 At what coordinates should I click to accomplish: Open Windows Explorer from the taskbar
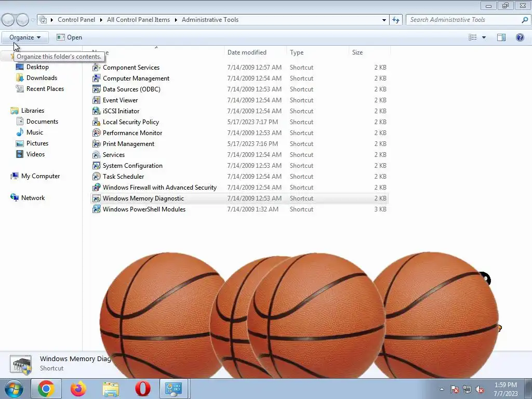coord(111,389)
